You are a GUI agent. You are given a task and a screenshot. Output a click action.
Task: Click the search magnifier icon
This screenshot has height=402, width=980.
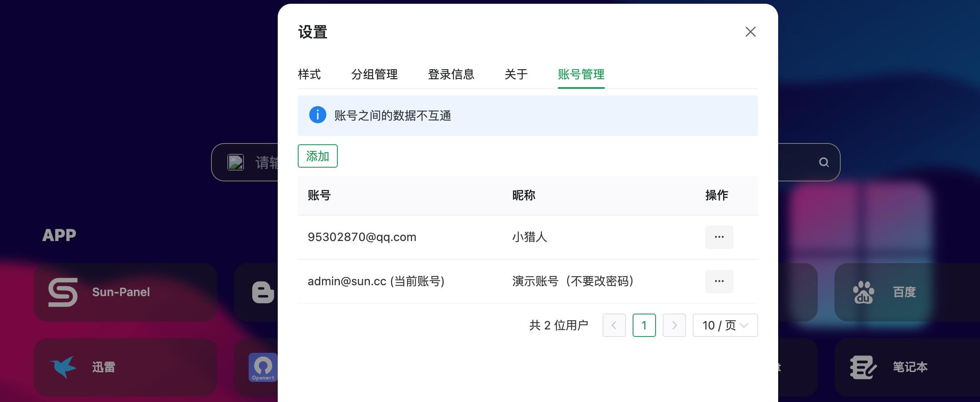click(x=824, y=162)
